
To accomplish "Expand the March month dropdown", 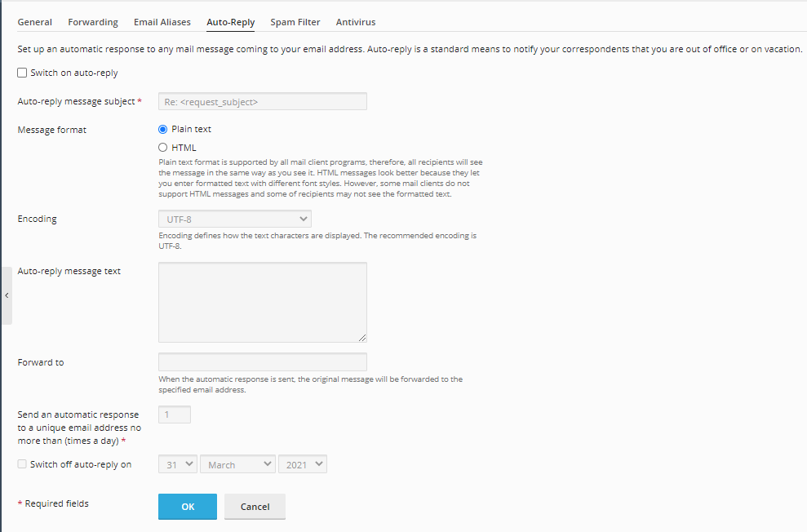I will click(x=237, y=464).
